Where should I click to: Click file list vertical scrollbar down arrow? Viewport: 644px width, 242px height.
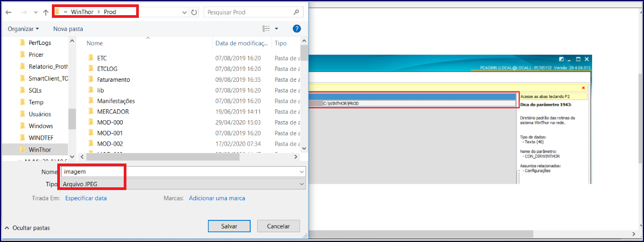click(x=304, y=148)
